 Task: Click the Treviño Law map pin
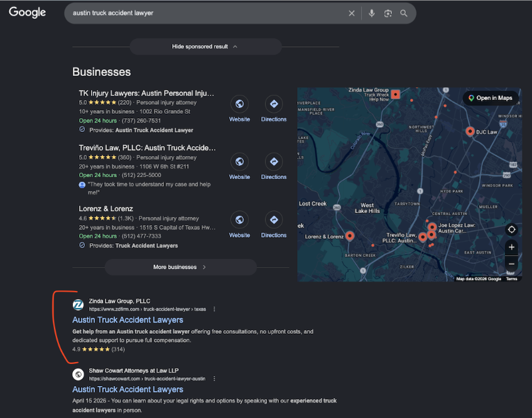coord(423,237)
